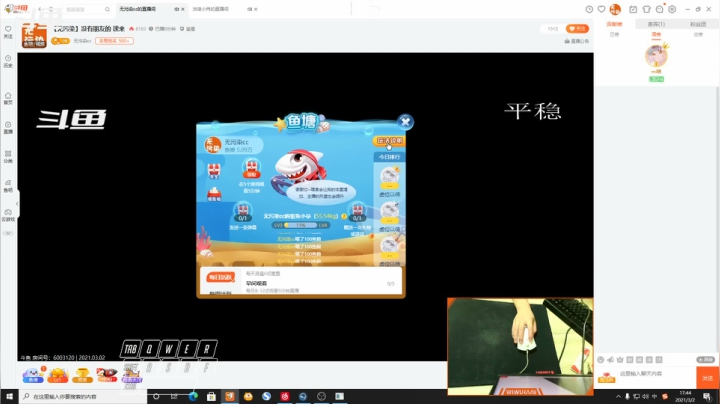Open the emoji icon above chat input
The image size is (720, 404).
(601, 360)
